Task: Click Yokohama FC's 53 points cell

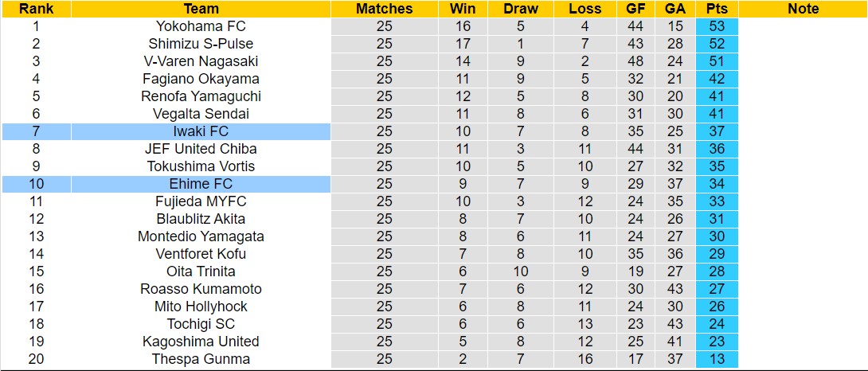Action: click(716, 26)
